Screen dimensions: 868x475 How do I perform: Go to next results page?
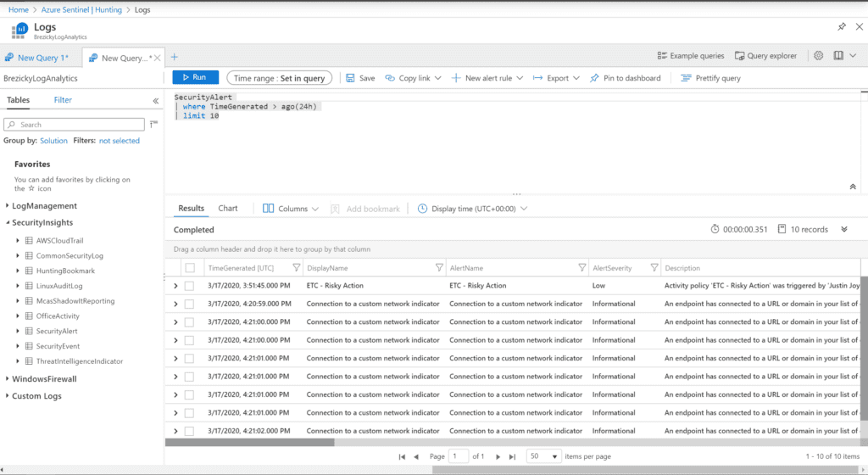498,456
